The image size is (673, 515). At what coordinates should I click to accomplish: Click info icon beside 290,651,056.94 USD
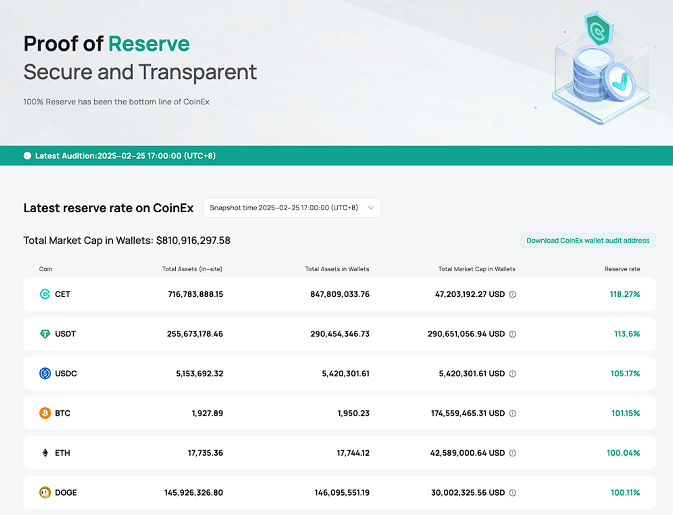tap(512, 334)
